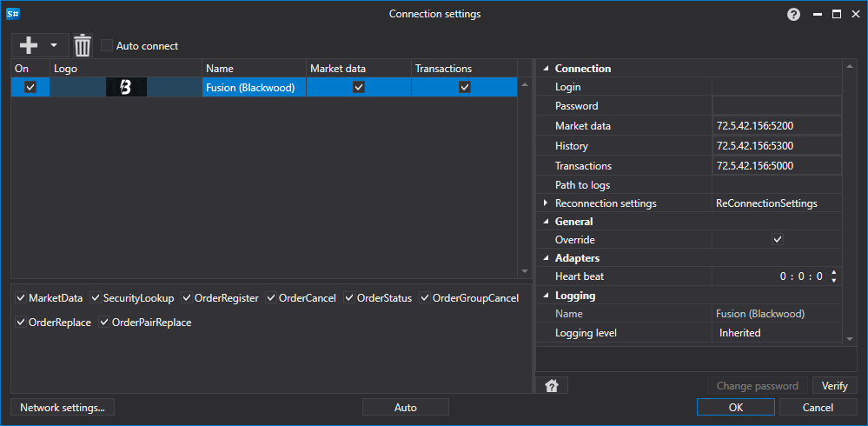Image resolution: width=868 pixels, height=426 pixels.
Task: Click the ReConnectionSettings value
Action: (766, 203)
